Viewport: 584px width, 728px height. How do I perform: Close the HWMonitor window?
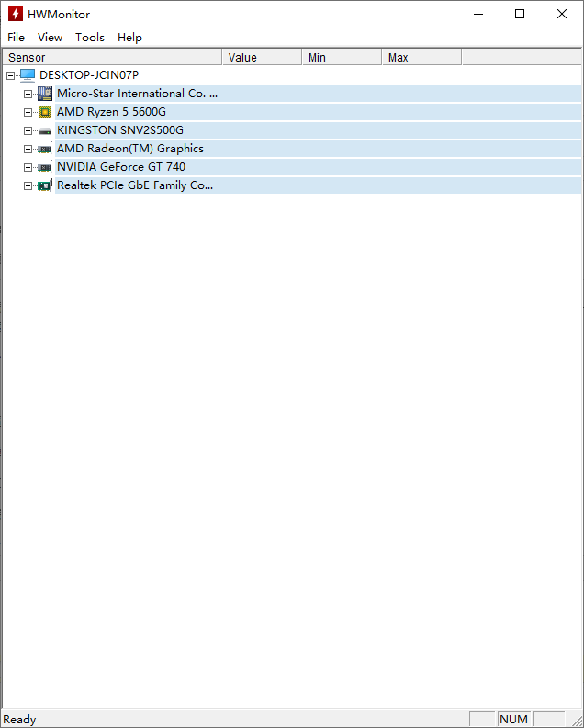pyautogui.click(x=562, y=14)
